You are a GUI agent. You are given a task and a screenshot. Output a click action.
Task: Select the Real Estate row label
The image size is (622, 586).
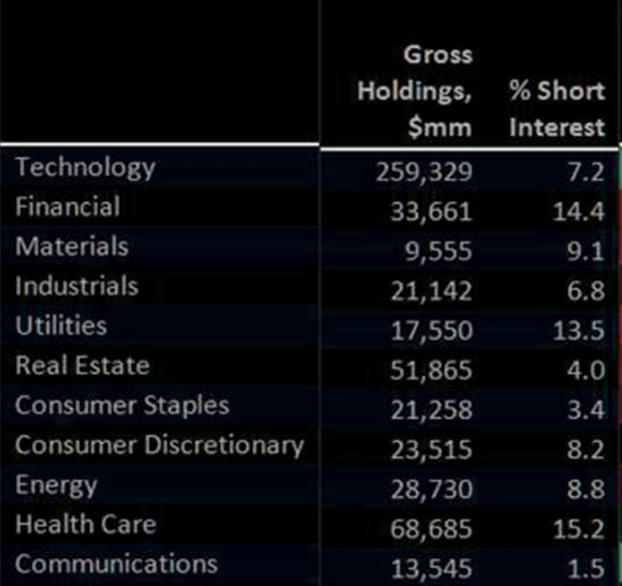(82, 365)
